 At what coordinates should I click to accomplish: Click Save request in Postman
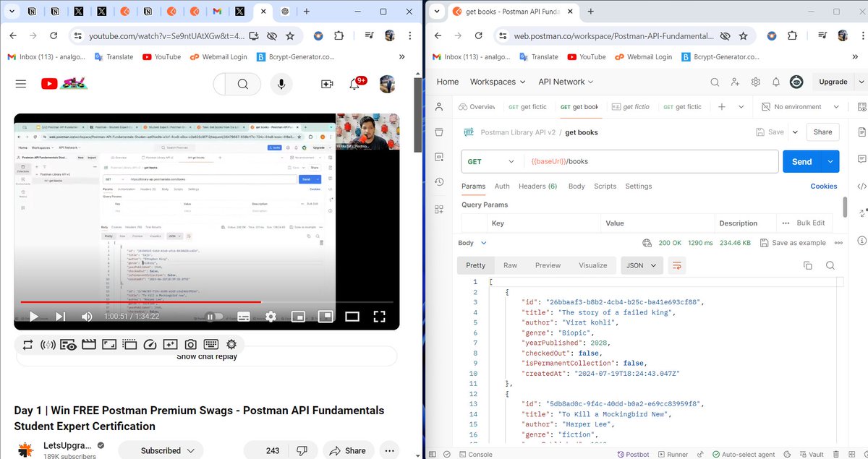[770, 132]
